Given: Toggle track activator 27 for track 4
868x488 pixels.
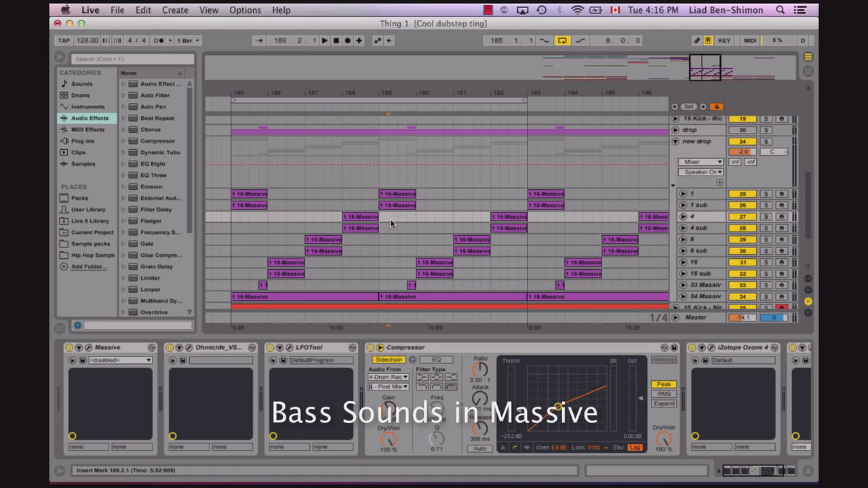Looking at the screenshot, I should click(743, 217).
